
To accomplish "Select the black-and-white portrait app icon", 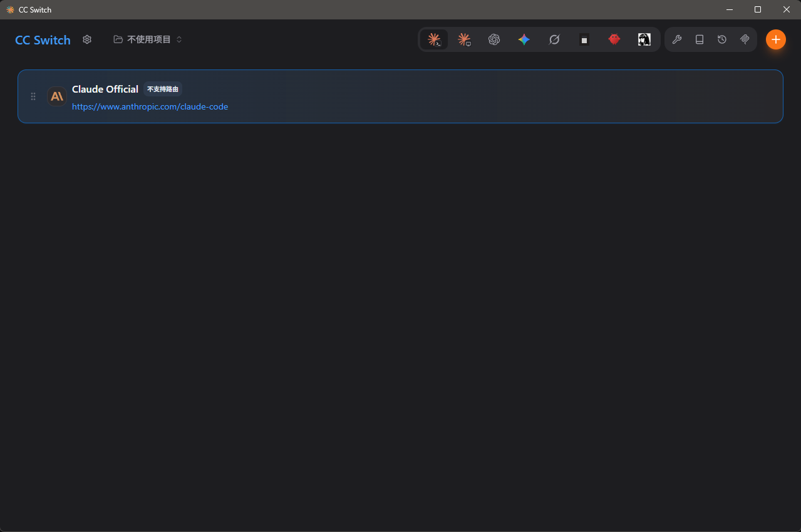I will point(644,39).
